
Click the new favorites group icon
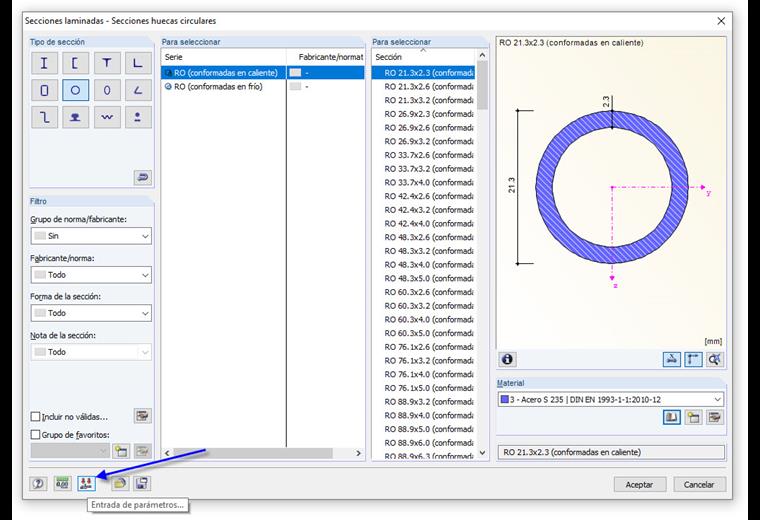click(x=121, y=451)
